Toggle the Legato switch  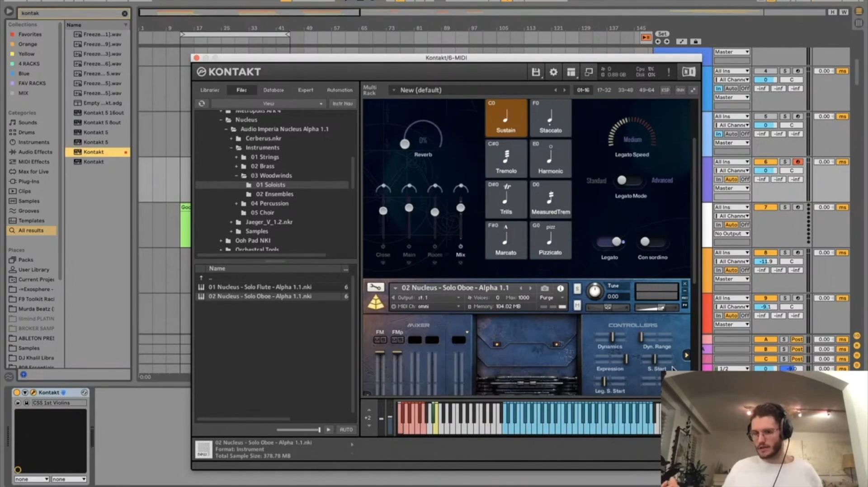610,242
